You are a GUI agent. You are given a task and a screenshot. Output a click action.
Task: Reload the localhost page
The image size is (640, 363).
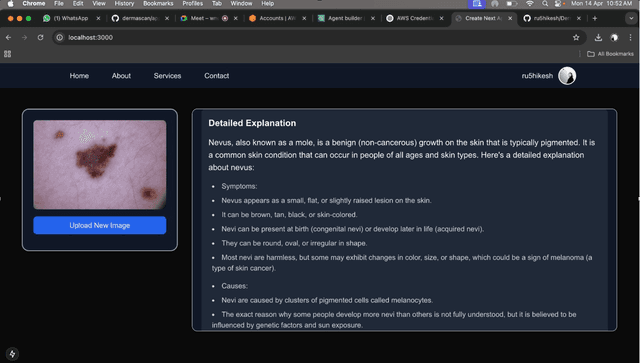40,38
